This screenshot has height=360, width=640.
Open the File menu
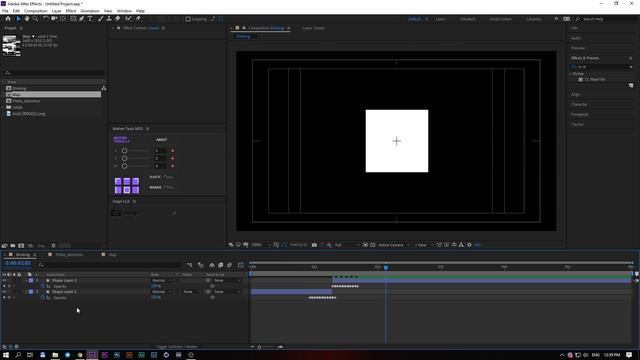[5, 11]
